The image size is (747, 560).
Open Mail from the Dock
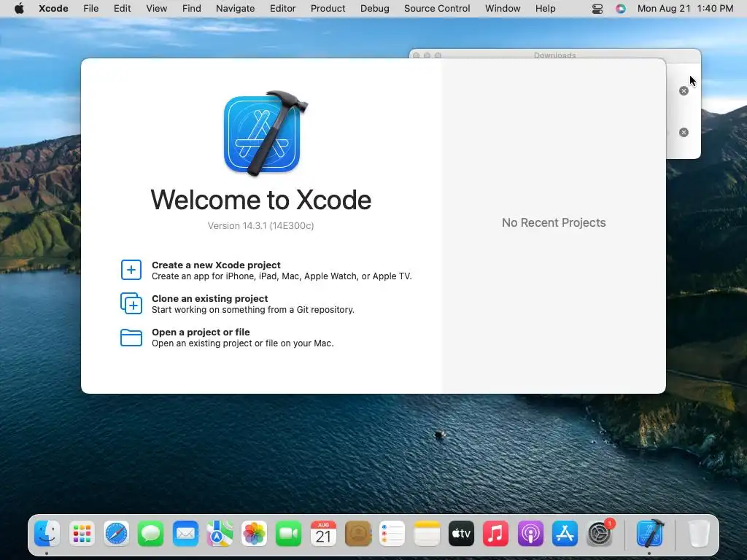pos(185,533)
